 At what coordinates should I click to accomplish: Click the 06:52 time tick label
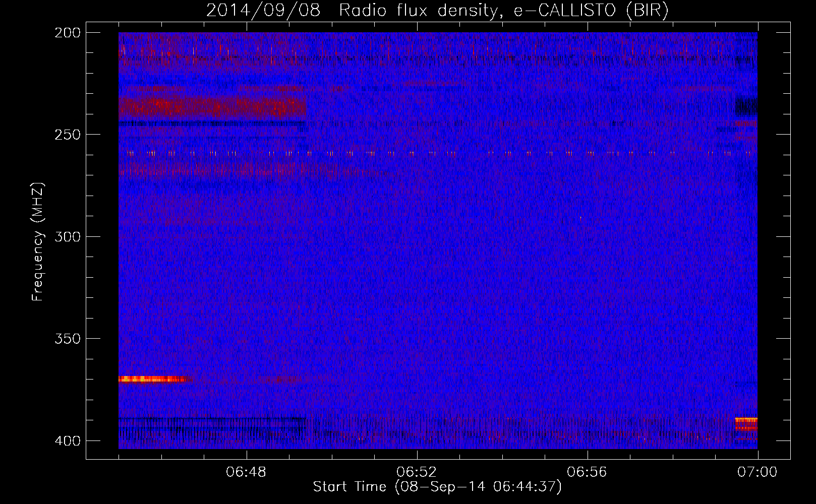pos(417,472)
